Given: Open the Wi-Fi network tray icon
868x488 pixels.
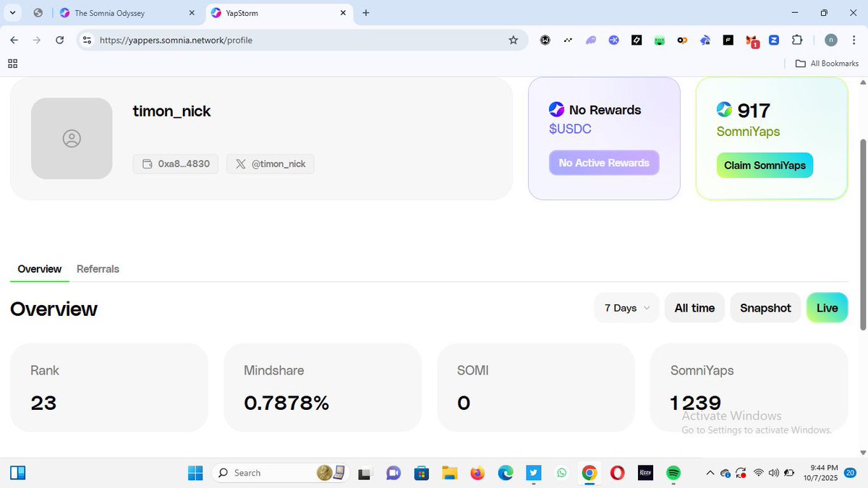Looking at the screenshot, I should 758,473.
